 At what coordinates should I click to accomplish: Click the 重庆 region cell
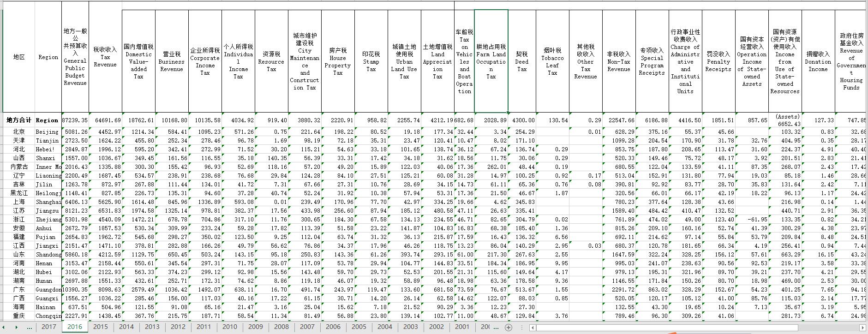[18, 316]
